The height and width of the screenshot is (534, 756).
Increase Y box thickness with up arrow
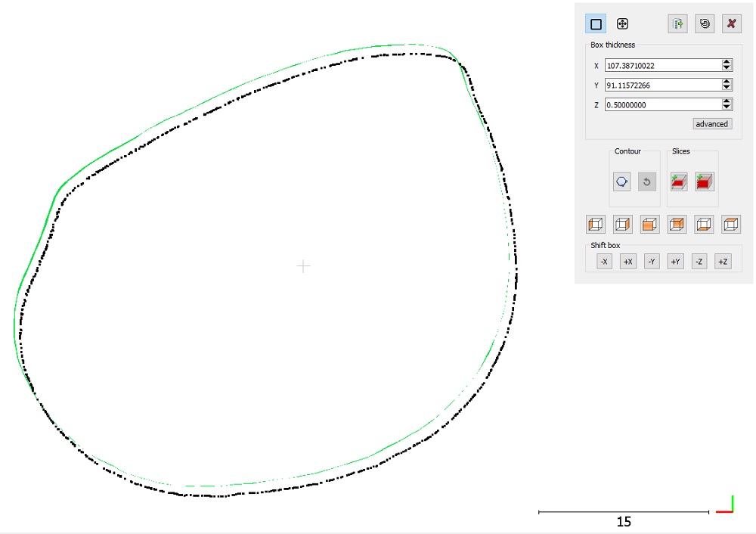point(727,82)
